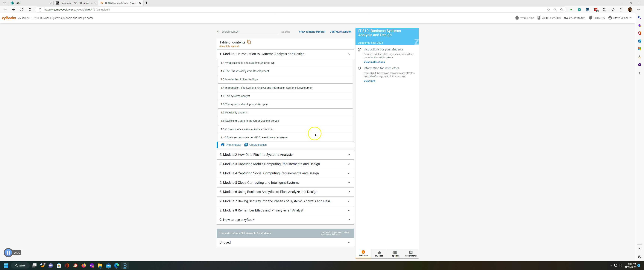
Task: Open the Assignments panel icon
Action: pyautogui.click(x=411, y=252)
